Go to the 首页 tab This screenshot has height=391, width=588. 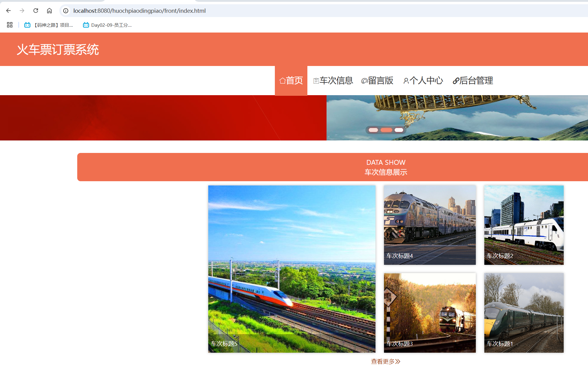(x=291, y=81)
